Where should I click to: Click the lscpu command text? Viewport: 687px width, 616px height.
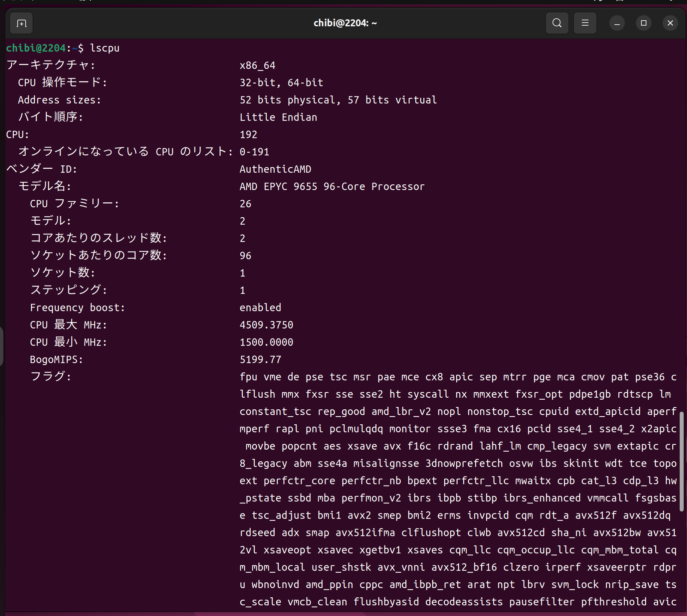pyautogui.click(x=105, y=48)
